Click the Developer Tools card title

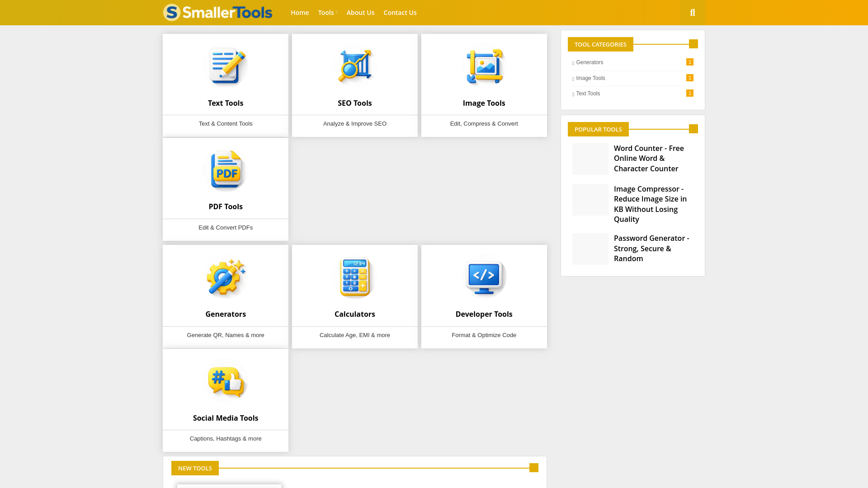pos(484,314)
